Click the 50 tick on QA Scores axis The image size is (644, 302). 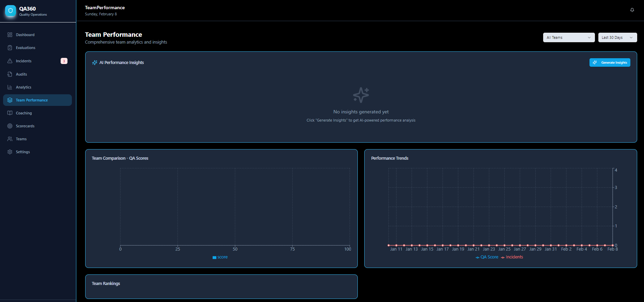click(235, 249)
